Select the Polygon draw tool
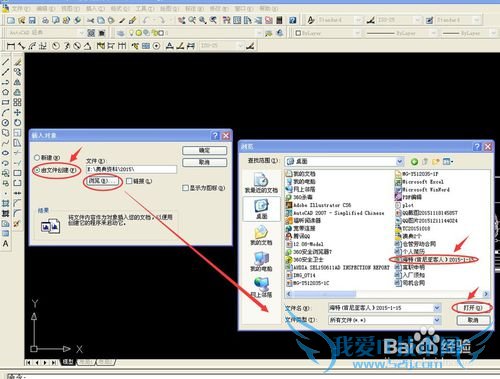500x379 pixels. 6,92
